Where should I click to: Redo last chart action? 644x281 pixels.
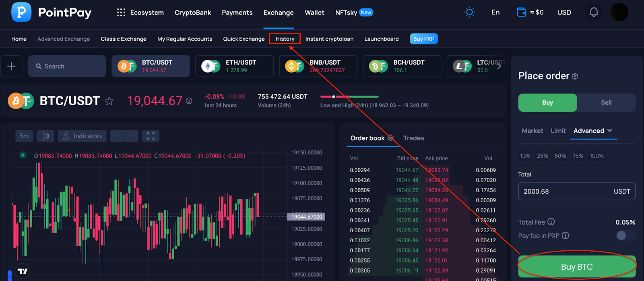coord(130,136)
